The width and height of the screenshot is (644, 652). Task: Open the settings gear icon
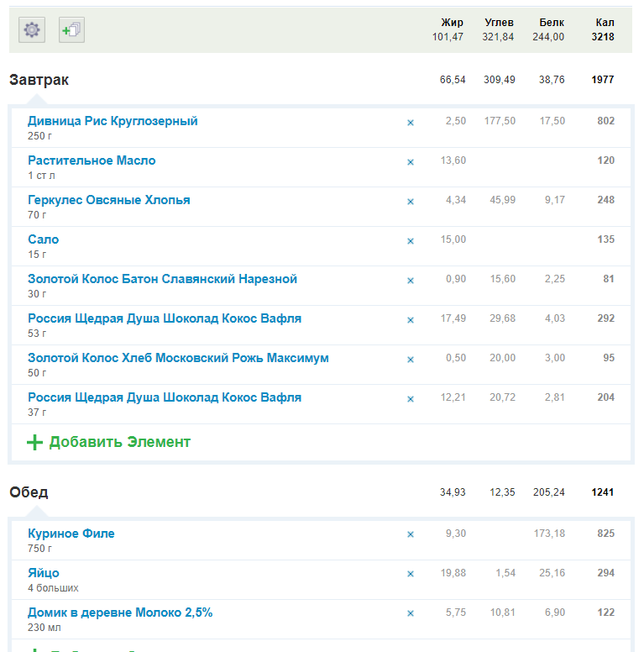[32, 30]
